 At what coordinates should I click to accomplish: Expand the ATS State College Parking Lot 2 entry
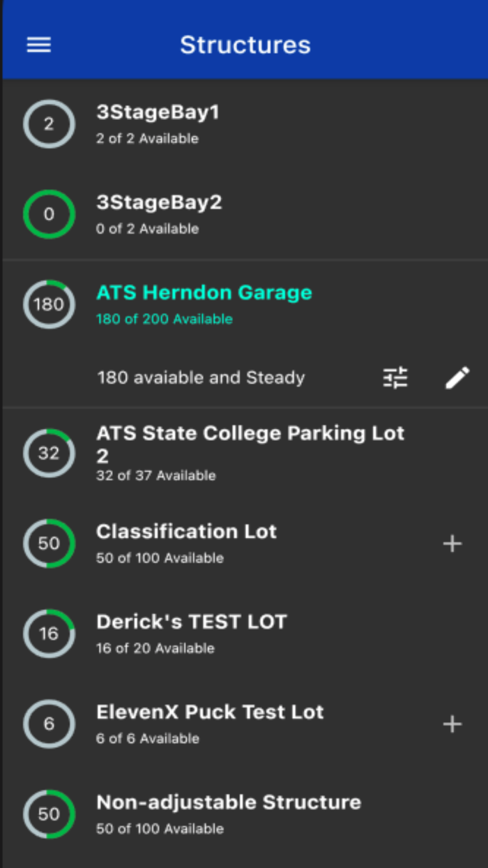[x=249, y=443]
